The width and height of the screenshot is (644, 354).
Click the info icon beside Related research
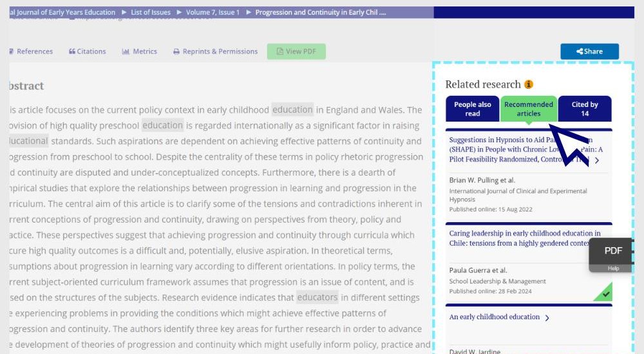pos(529,84)
